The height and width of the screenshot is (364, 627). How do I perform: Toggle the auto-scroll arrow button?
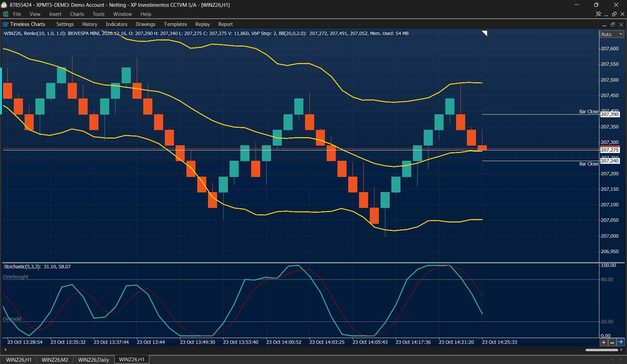coord(621,342)
